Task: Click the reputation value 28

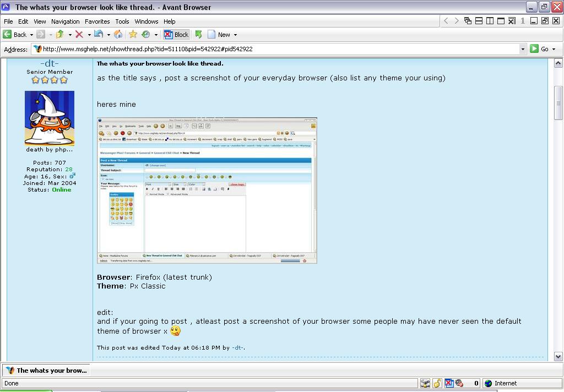Action: coord(69,169)
